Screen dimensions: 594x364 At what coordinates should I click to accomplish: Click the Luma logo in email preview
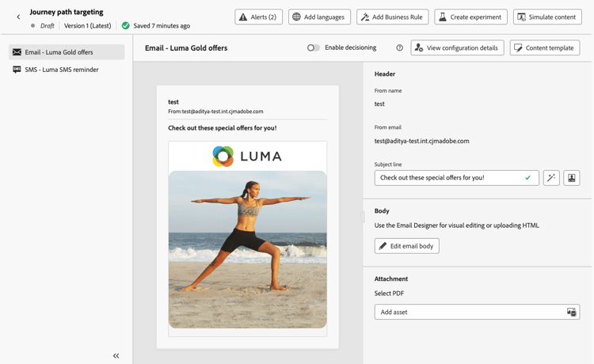[x=247, y=156]
